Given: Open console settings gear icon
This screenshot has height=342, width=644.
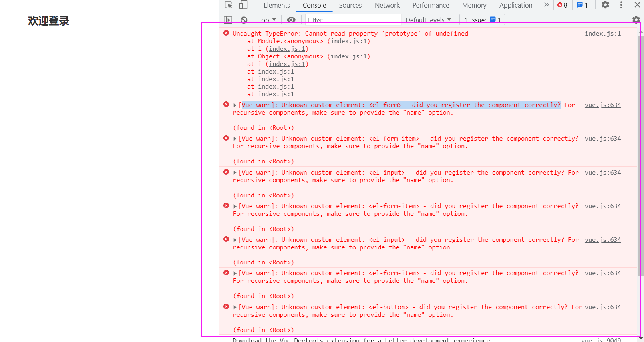Looking at the screenshot, I should click(x=636, y=20).
